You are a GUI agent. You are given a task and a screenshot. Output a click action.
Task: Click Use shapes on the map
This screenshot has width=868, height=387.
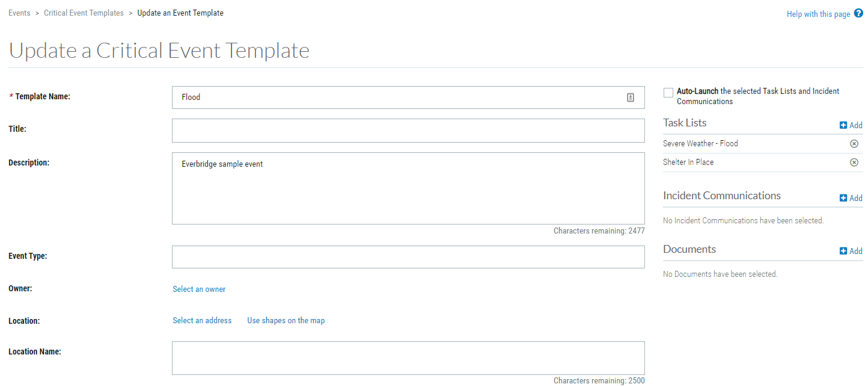(x=286, y=320)
